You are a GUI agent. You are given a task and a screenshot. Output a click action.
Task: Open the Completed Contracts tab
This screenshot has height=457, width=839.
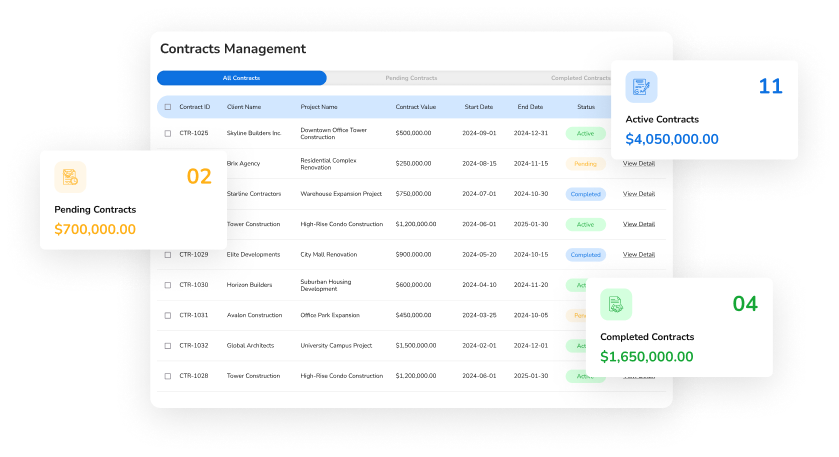coord(580,78)
